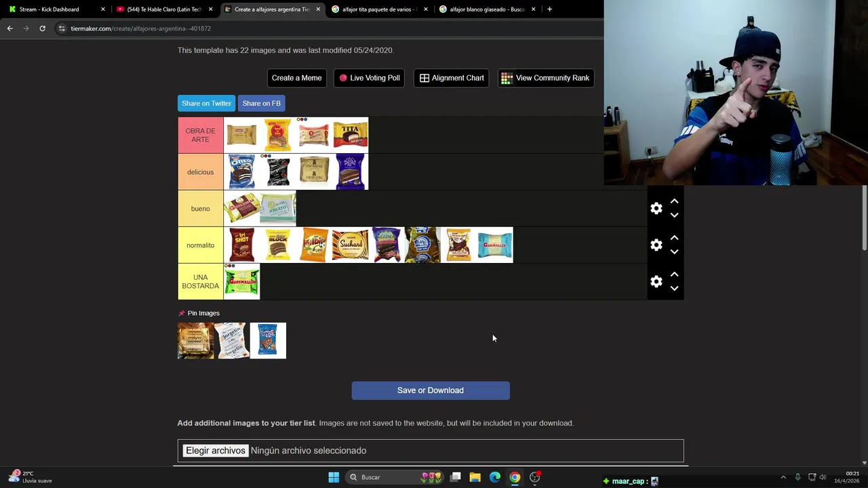Open a new browser tab
This screenshot has height=488, width=868.
pyautogui.click(x=549, y=9)
